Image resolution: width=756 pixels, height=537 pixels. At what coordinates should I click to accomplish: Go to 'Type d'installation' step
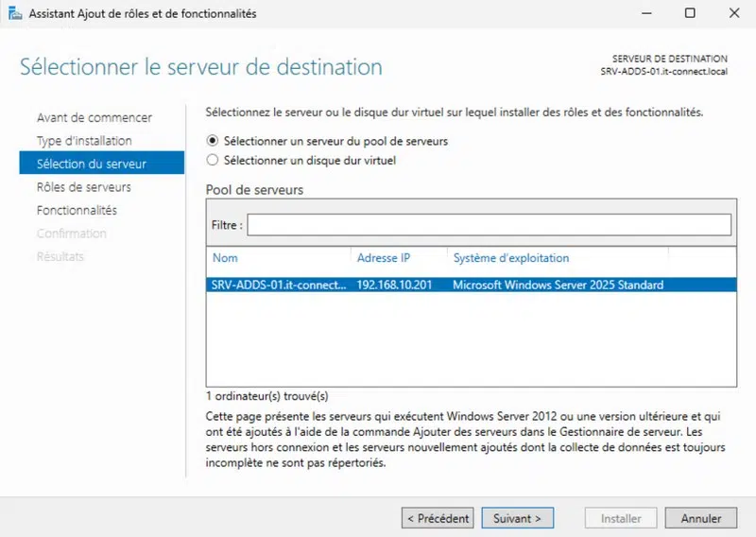(x=84, y=141)
